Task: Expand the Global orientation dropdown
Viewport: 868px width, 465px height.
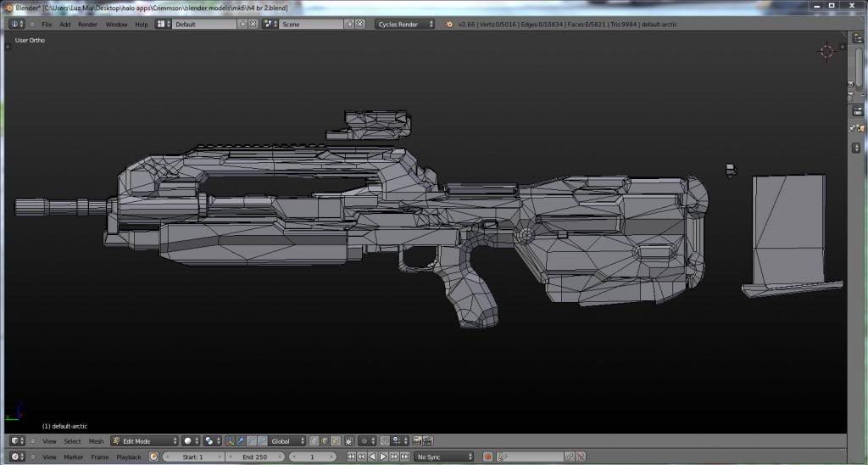Action: pos(287,441)
